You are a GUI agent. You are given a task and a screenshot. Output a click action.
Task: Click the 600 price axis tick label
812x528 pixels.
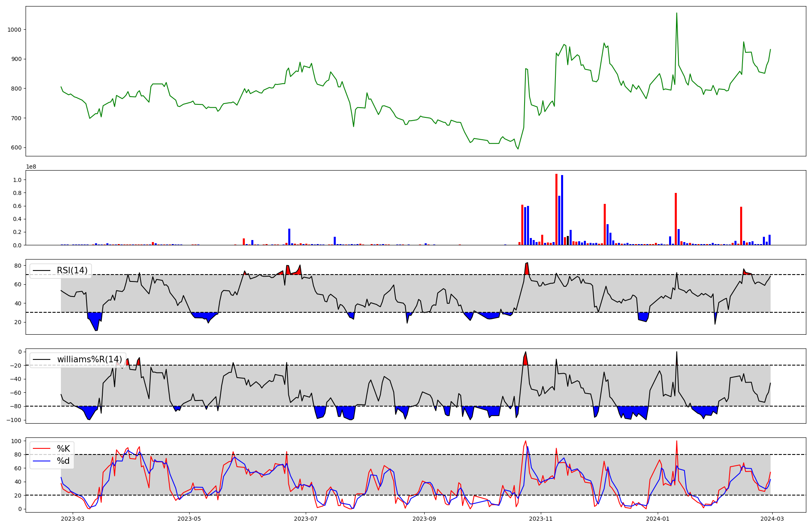pos(16,148)
